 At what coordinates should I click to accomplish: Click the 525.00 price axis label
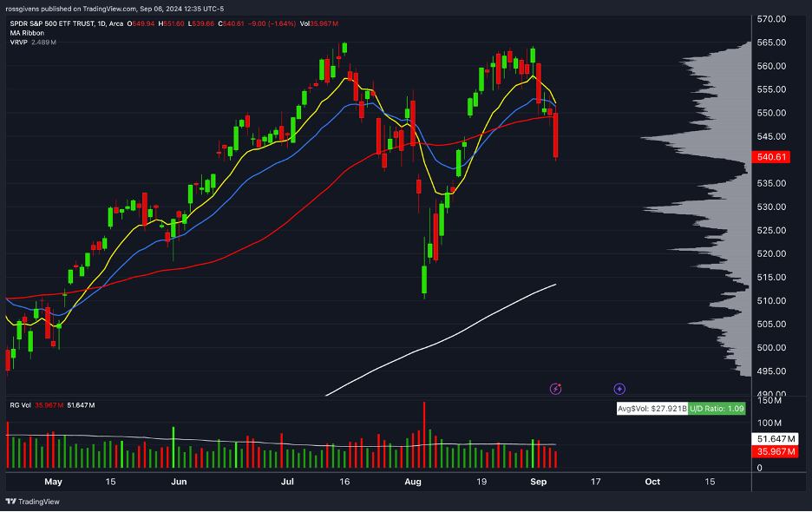[x=771, y=230]
